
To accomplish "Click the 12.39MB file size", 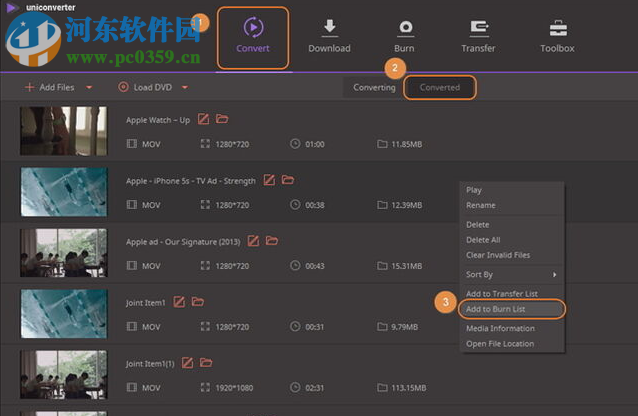I will (406, 205).
